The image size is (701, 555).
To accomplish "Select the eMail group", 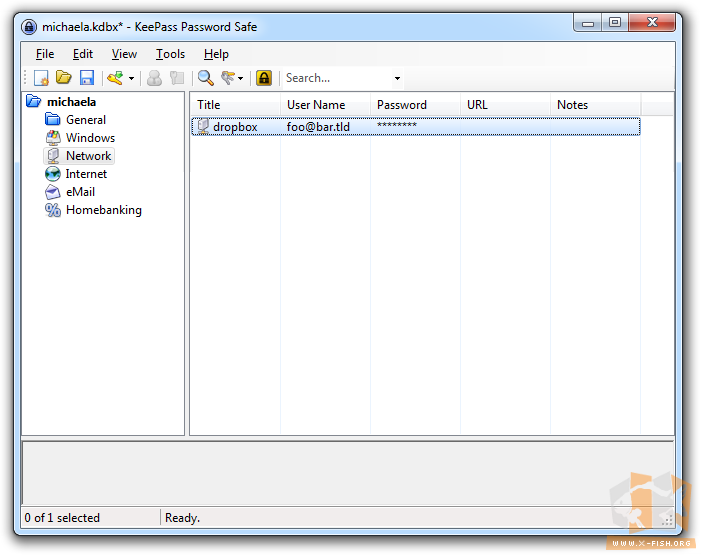I will click(80, 192).
